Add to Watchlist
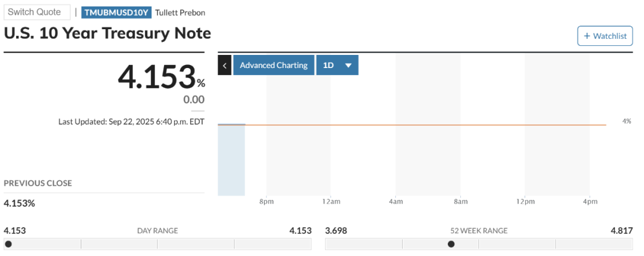Image resolution: width=644 pixels, height=256 pixels. coord(605,36)
